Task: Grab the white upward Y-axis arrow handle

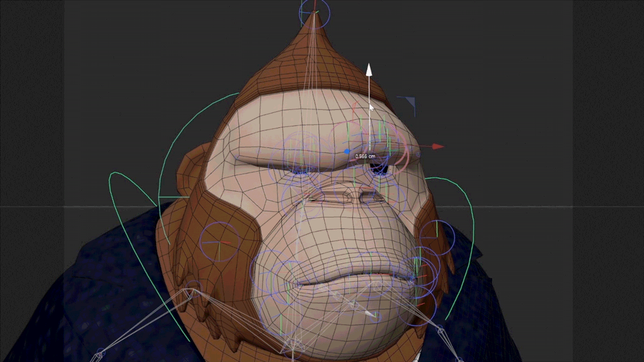Action: tap(369, 70)
